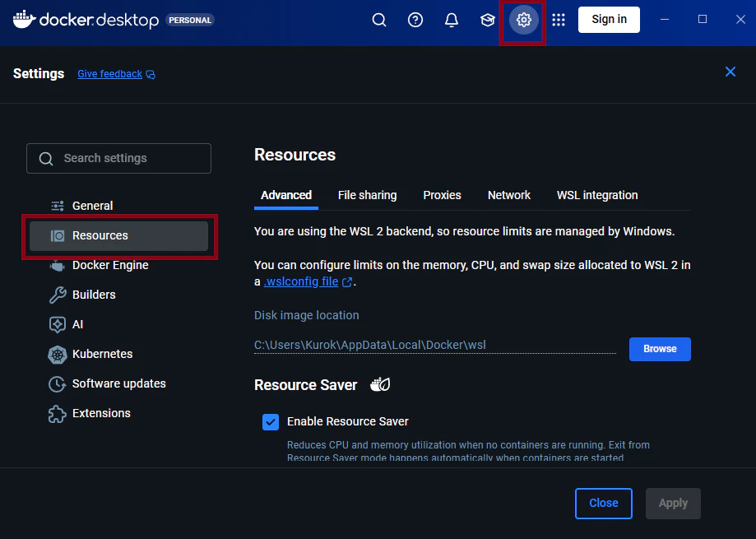
Task: Switch to the File sharing tab
Action: 367,195
